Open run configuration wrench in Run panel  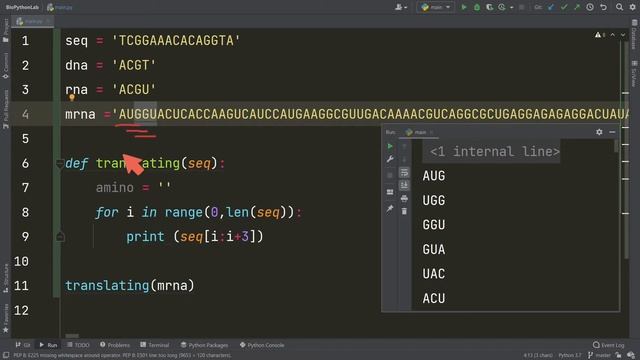point(390,159)
